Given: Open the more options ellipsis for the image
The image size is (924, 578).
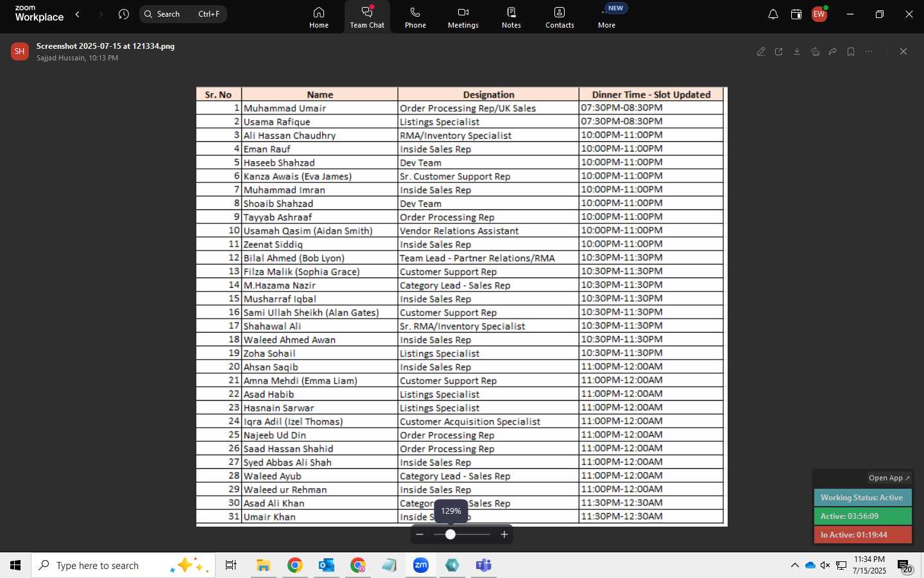Looking at the screenshot, I should pyautogui.click(x=869, y=52).
